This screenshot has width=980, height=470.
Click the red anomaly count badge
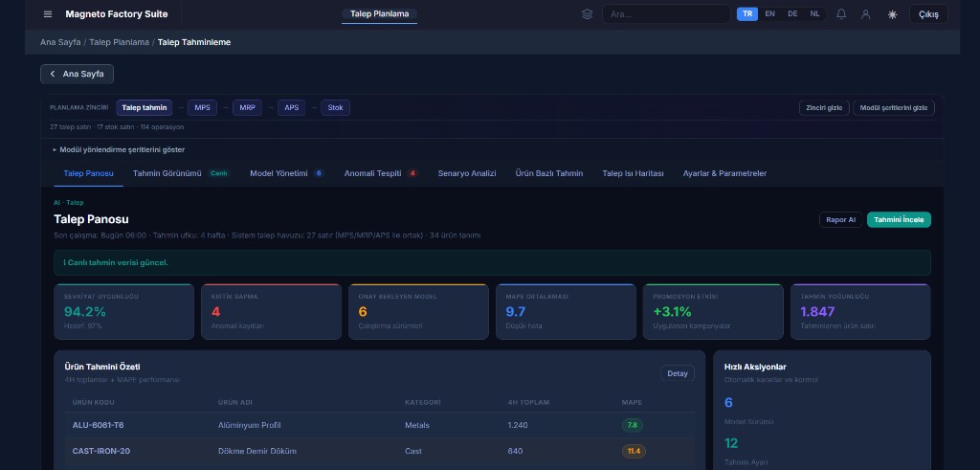[x=412, y=173]
